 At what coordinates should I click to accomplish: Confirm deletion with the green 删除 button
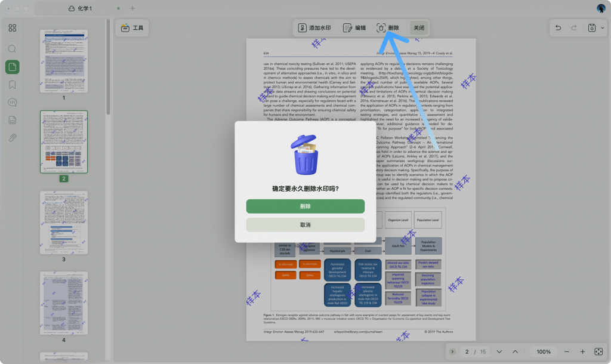305,206
